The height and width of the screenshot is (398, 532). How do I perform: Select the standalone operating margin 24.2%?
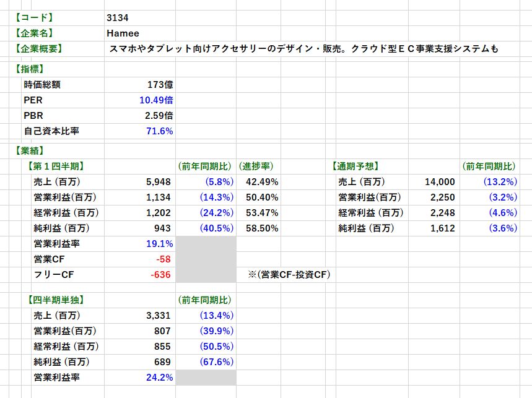click(x=159, y=378)
